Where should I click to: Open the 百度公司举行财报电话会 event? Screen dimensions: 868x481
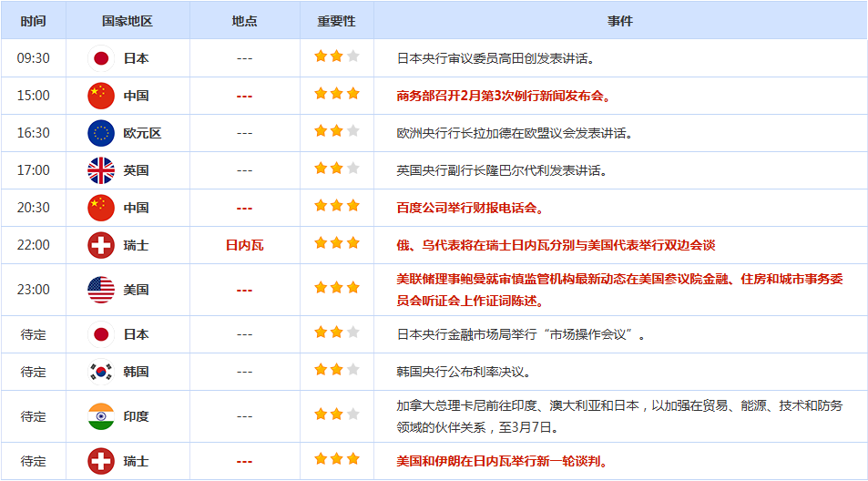click(470, 208)
